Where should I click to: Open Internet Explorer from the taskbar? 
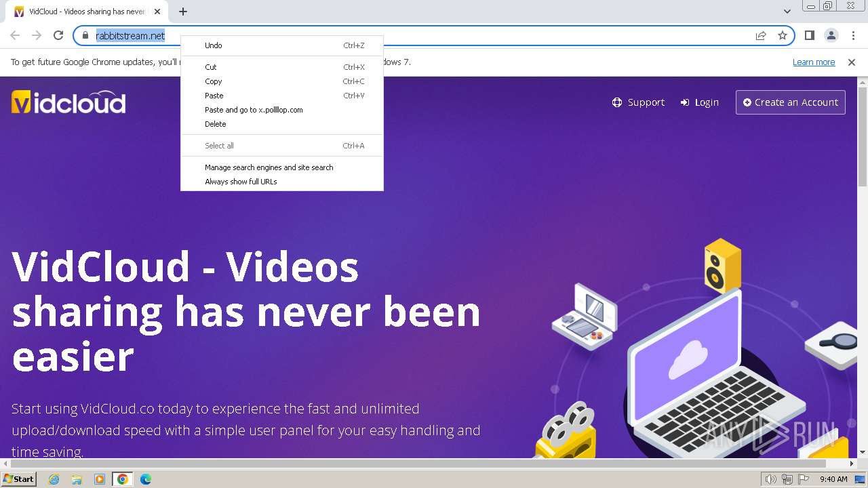pos(54,479)
